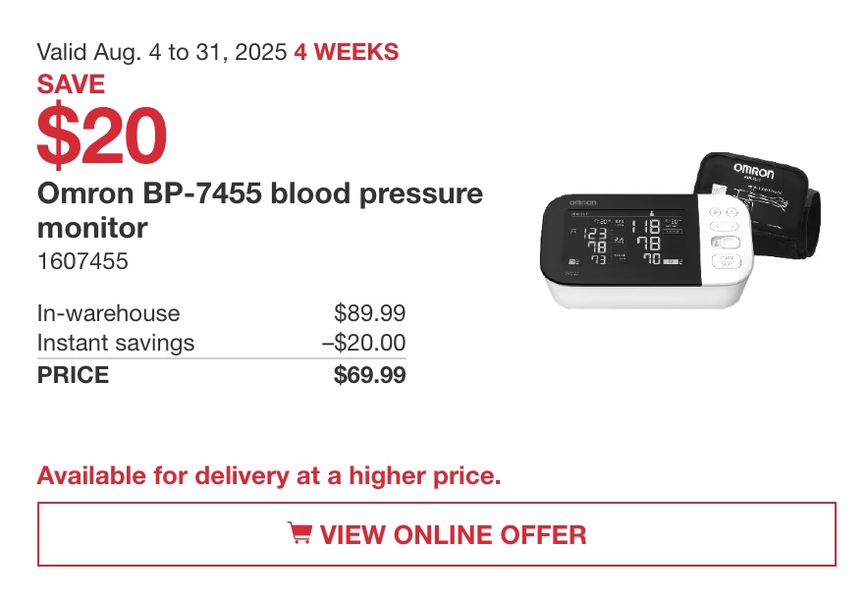Click the VIEW ONLINE OFFER button
The height and width of the screenshot is (599, 868).
pos(437,534)
